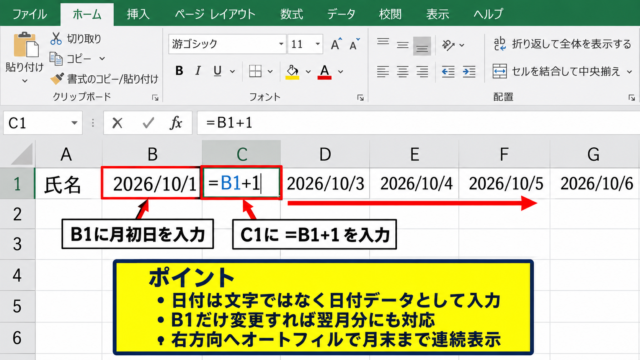Click the Format Painter (書式のコピー/貼り付け) brush
Image resolution: width=640 pixels, height=360 pixels.
pyautogui.click(x=57, y=78)
